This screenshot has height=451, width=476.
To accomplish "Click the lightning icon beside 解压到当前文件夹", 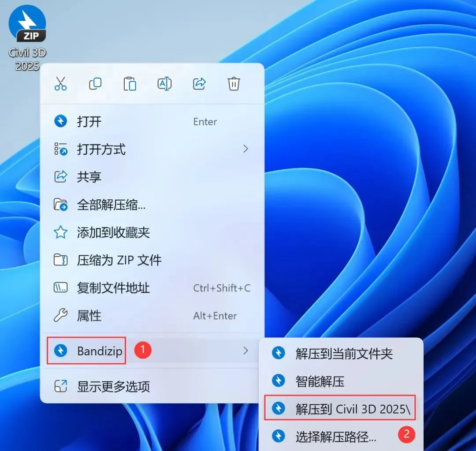I will (x=279, y=353).
